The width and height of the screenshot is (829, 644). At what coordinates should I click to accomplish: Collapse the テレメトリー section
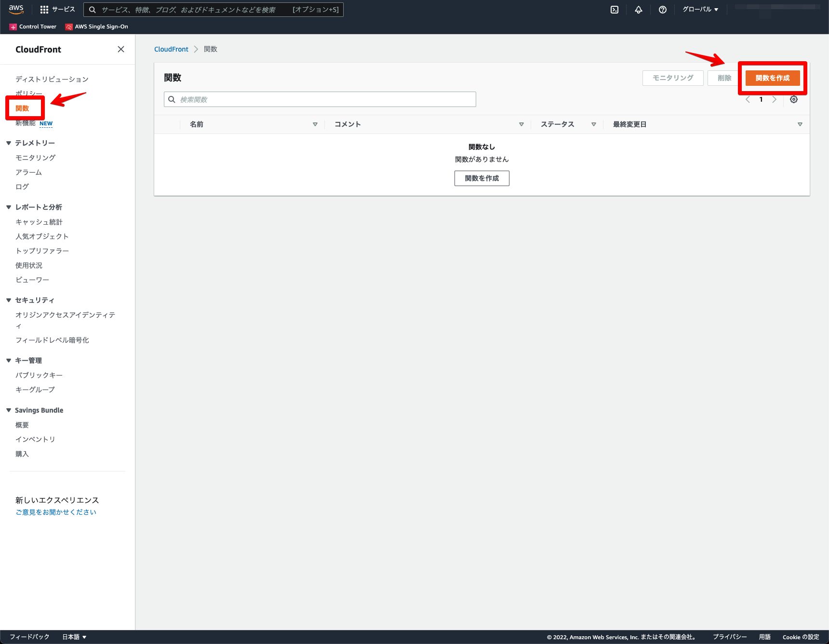point(9,143)
